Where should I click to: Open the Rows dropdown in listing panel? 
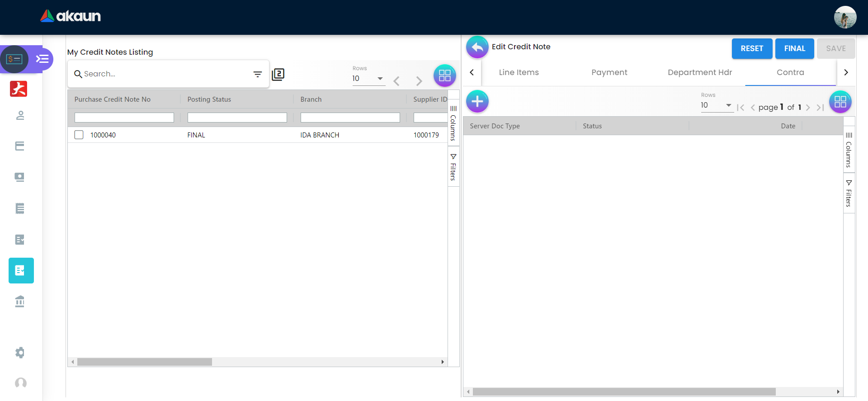coord(368,79)
